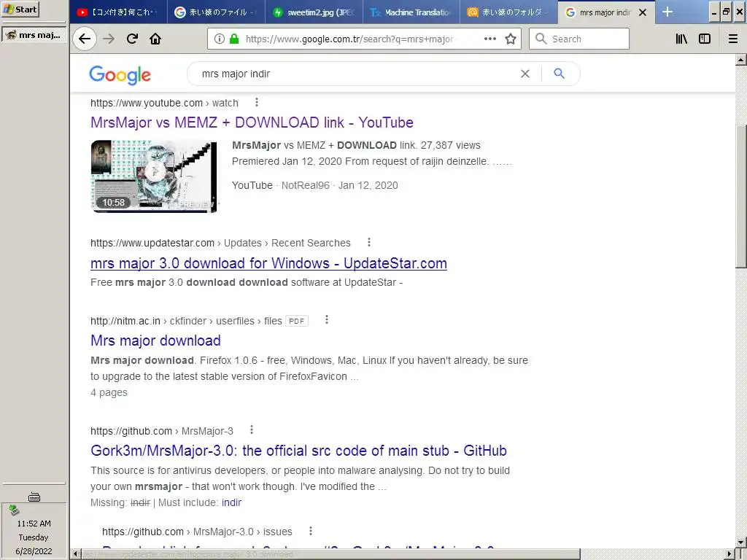Screen dimensions: 747x560
Task: Open the Start menu
Action: tap(20, 9)
